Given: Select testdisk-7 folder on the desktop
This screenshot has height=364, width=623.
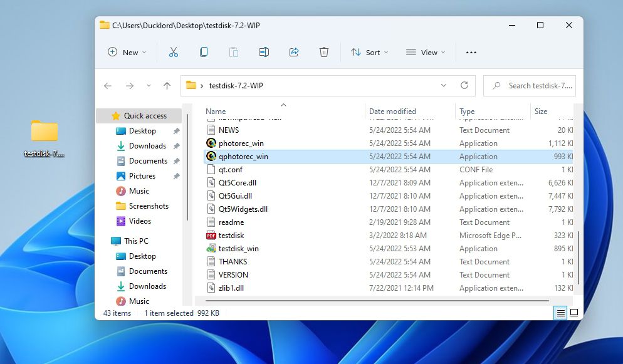Looking at the screenshot, I should pos(44,138).
